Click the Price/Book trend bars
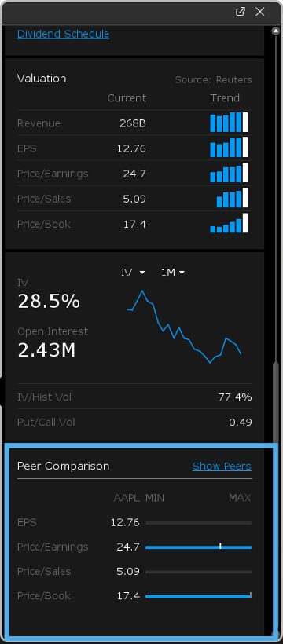Image resolution: width=283 pixels, height=644 pixels. point(229,223)
